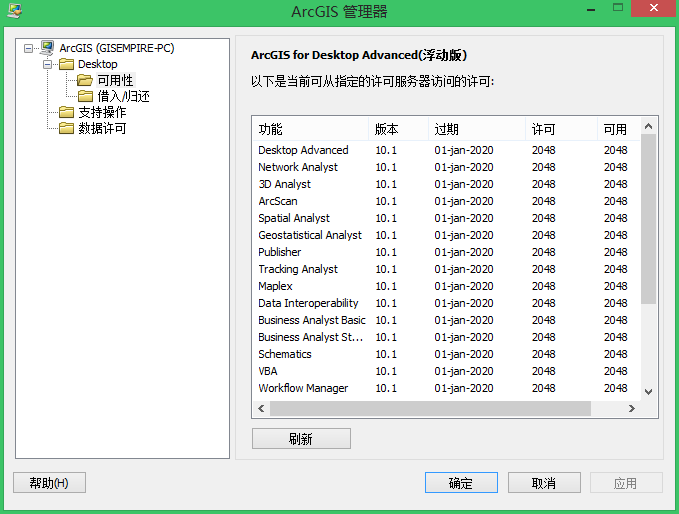Screen dimensions: 679x514
Task: Select the Network Analyst row
Action: pos(446,167)
